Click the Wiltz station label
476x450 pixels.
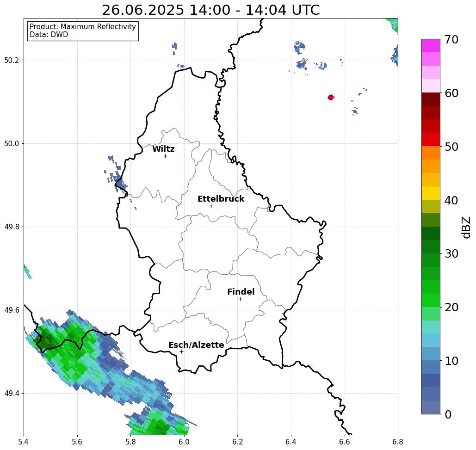tap(163, 149)
